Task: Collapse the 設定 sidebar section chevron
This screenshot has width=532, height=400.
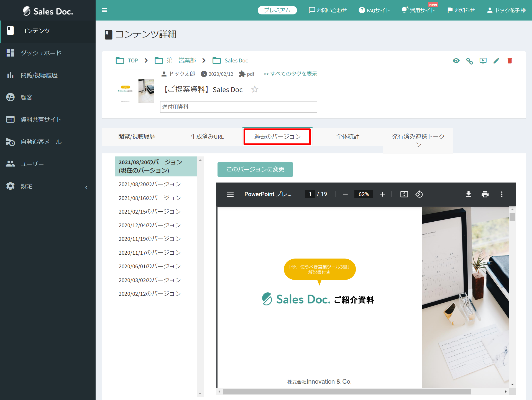Action: [86, 187]
